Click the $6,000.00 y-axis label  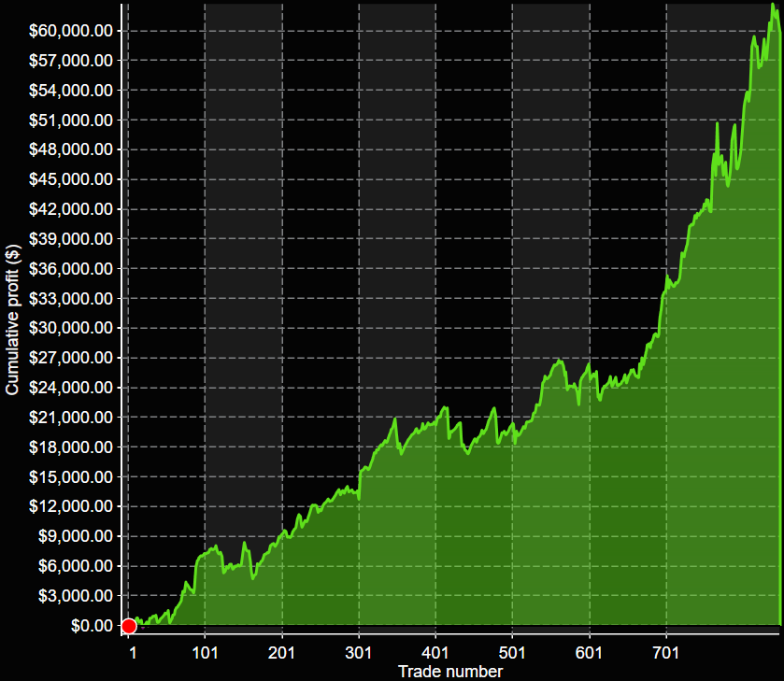pos(73,566)
